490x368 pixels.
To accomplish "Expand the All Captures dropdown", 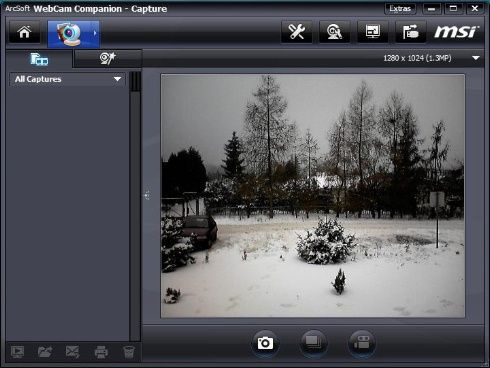I will point(117,79).
